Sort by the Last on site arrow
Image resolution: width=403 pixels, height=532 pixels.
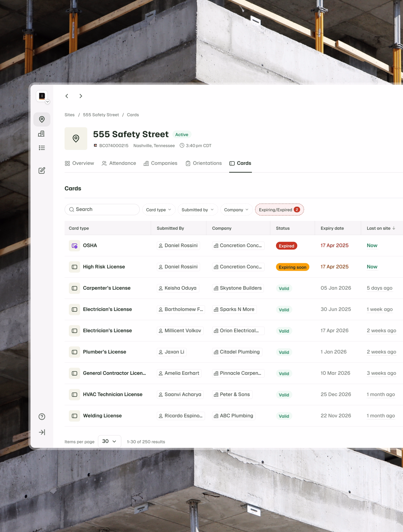[x=394, y=228]
